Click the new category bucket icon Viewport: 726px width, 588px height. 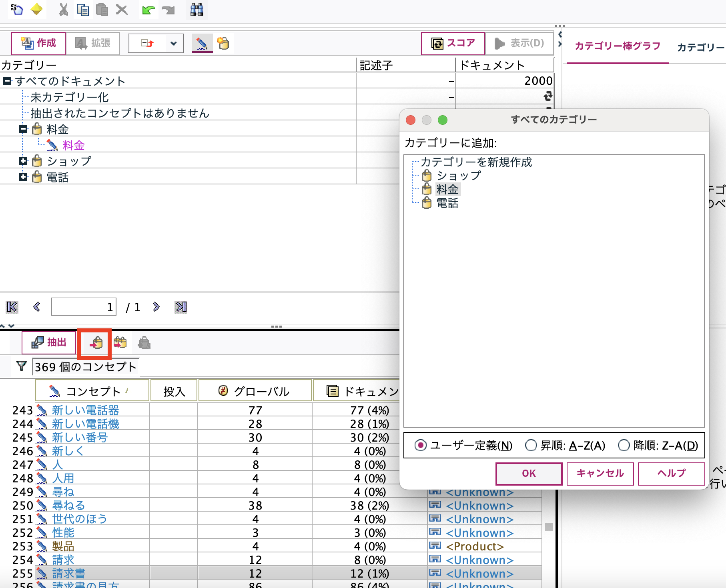point(224,43)
